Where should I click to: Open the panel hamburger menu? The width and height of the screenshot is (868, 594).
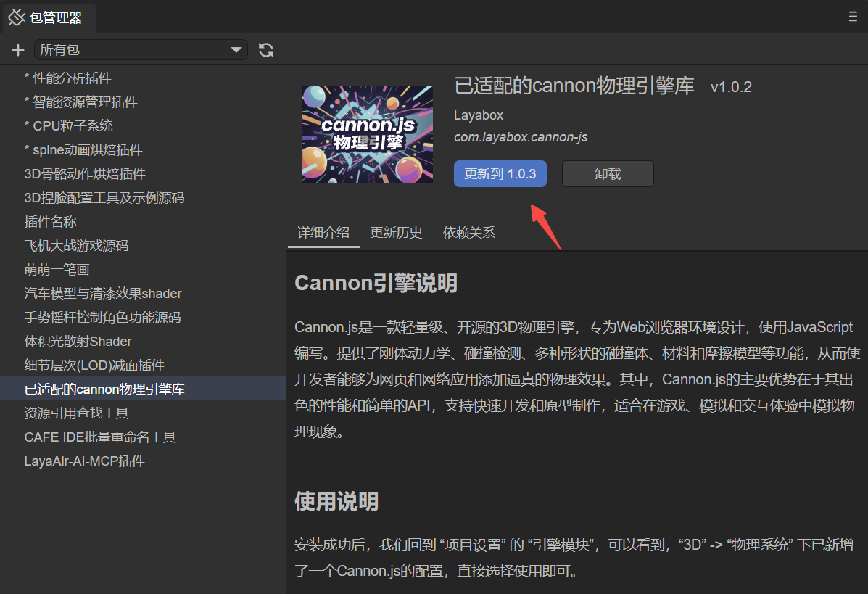(853, 17)
